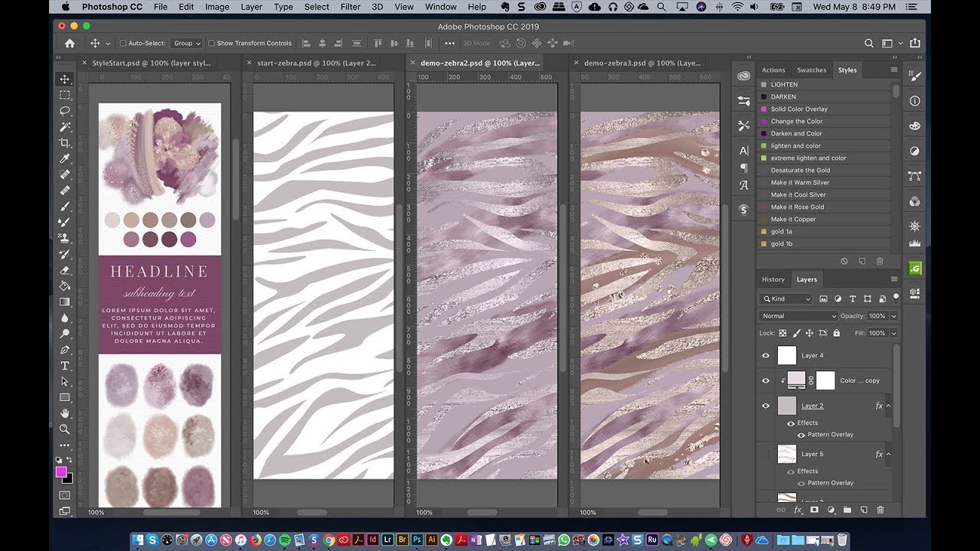Enable Show Transform Controls checkbox

coord(211,44)
